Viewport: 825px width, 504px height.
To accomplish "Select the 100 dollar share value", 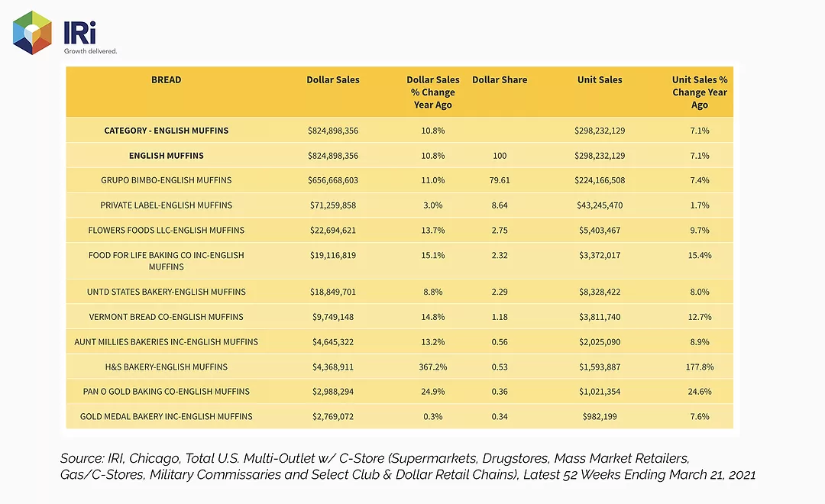I will [500, 156].
